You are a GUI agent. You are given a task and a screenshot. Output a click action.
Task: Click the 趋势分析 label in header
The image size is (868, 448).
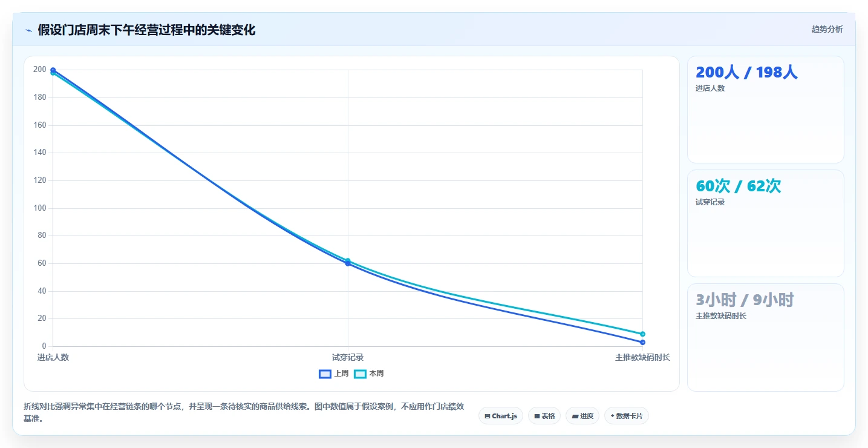pyautogui.click(x=827, y=29)
